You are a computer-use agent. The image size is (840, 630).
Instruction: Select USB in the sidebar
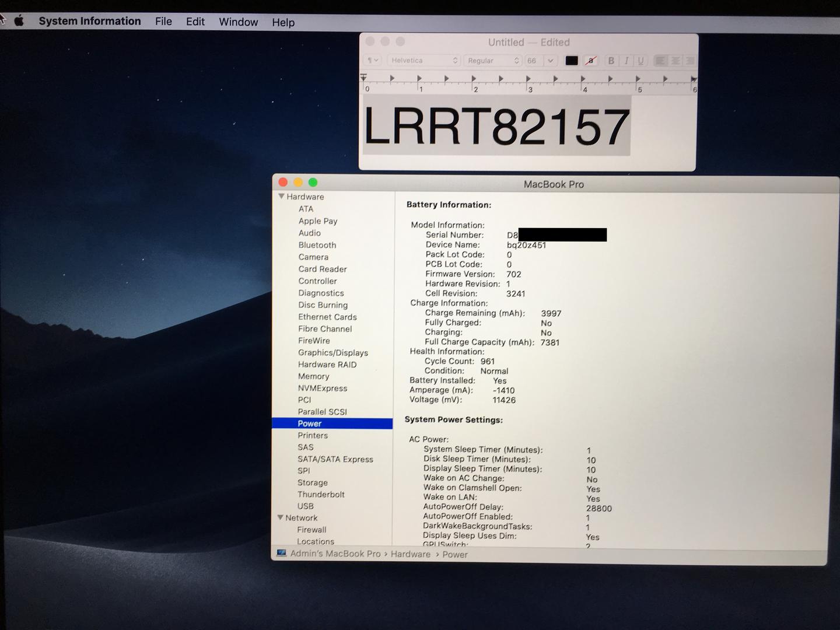306,506
